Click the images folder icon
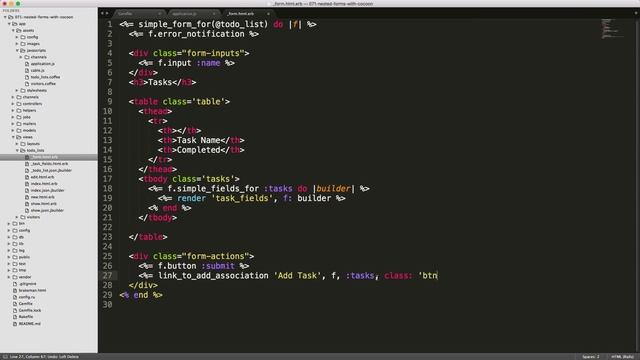 coord(23,44)
